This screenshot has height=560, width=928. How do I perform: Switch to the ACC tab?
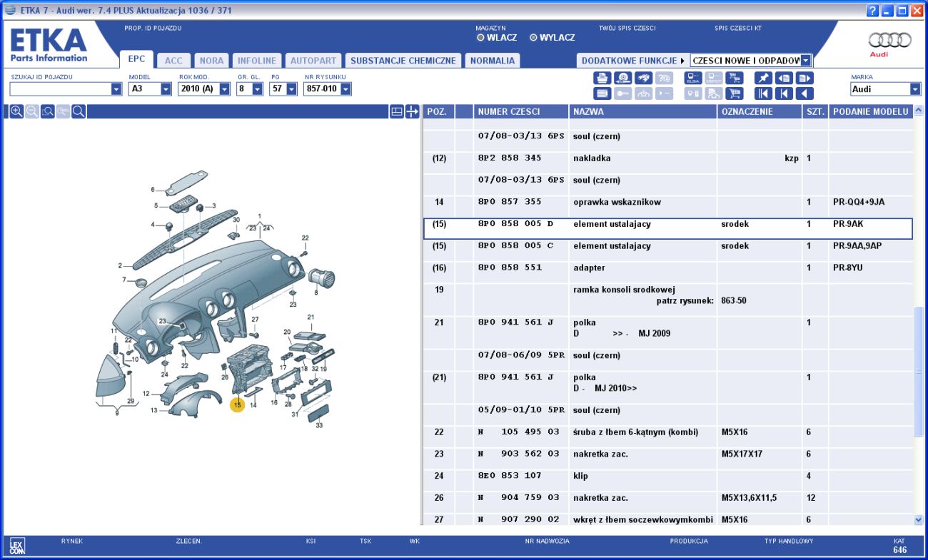coord(174,61)
